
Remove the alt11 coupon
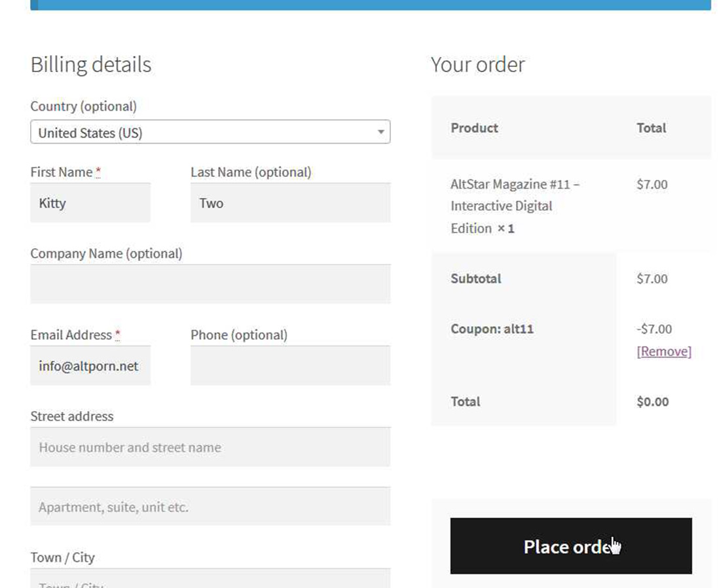tap(663, 352)
